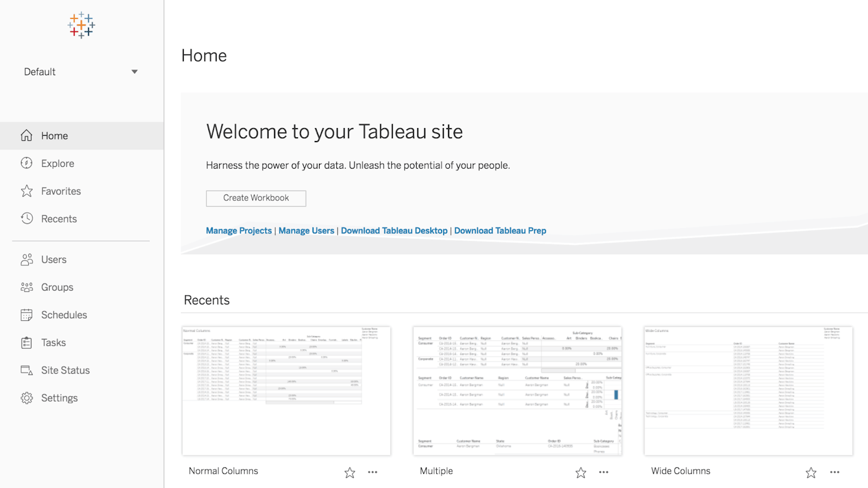Go to Home in navigation
868x488 pixels.
(82, 136)
